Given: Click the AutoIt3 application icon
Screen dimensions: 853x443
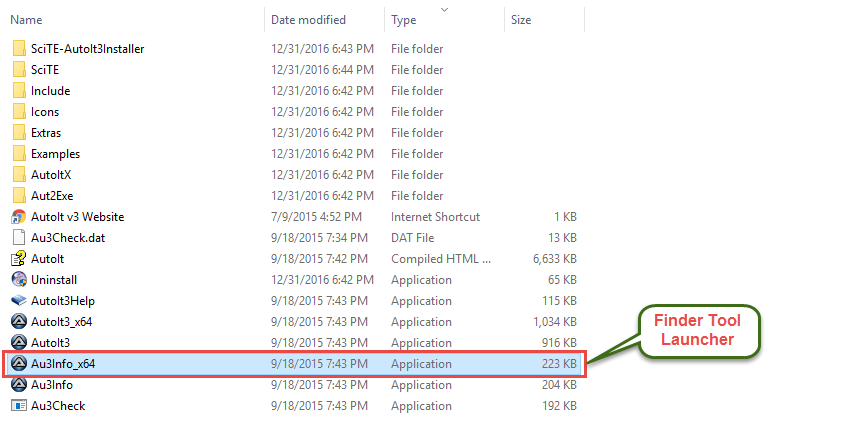Looking at the screenshot, I should tap(19, 342).
